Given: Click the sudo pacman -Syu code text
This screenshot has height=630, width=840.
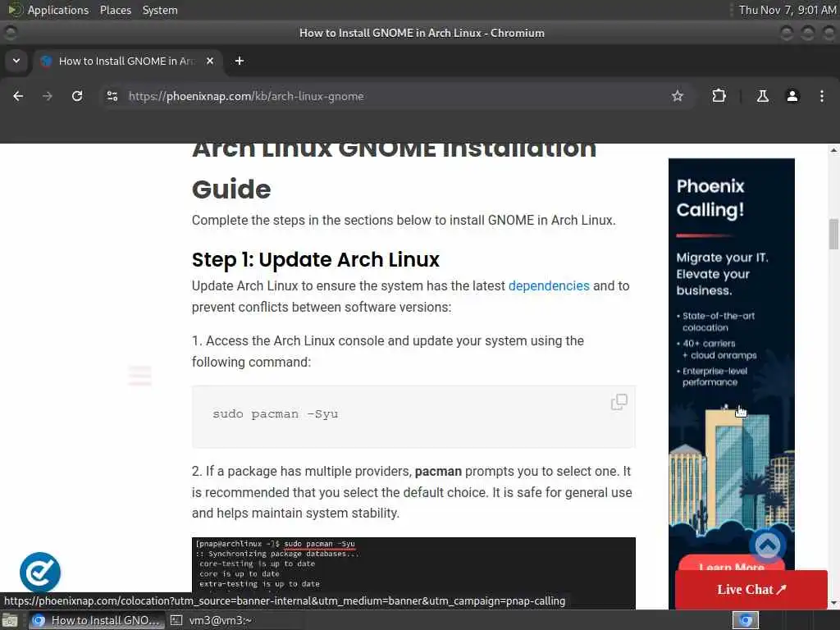Looking at the screenshot, I should [276, 414].
